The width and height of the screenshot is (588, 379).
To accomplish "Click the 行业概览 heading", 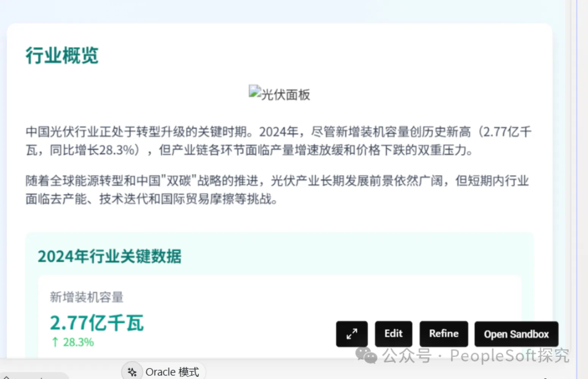I will point(62,56).
